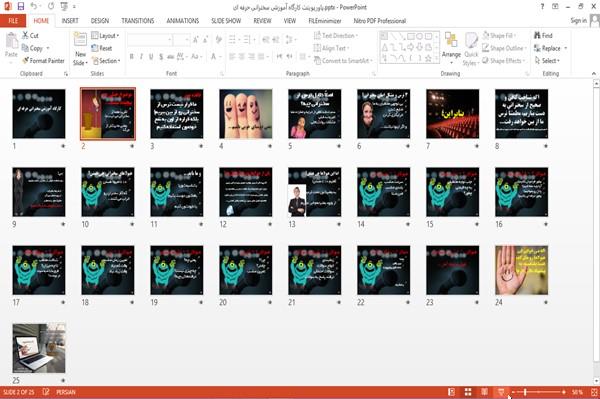Viewport: 600px width, 399px height.
Task: Click the Quick Styles icon
Action: point(471,40)
